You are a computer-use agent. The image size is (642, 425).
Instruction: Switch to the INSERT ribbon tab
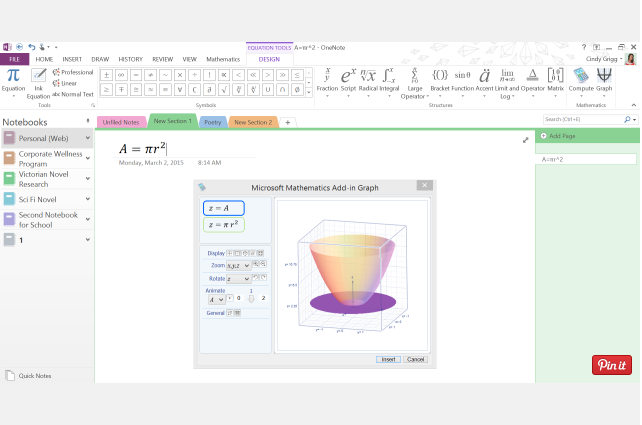pyautogui.click(x=72, y=59)
